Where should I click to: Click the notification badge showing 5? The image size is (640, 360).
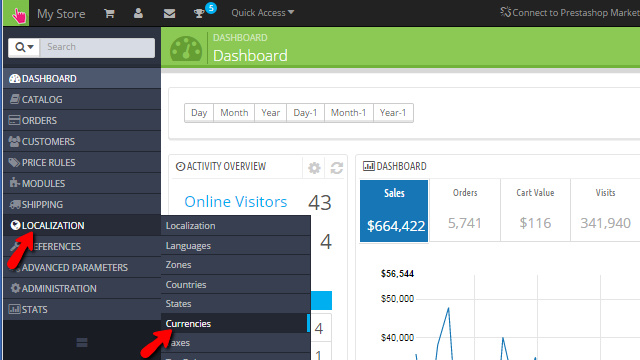211,8
